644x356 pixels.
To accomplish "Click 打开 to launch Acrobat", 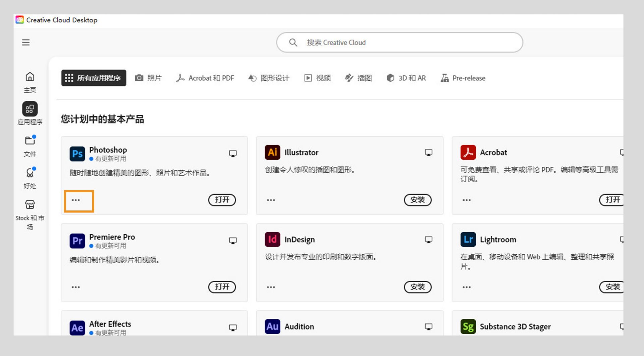I will click(611, 200).
